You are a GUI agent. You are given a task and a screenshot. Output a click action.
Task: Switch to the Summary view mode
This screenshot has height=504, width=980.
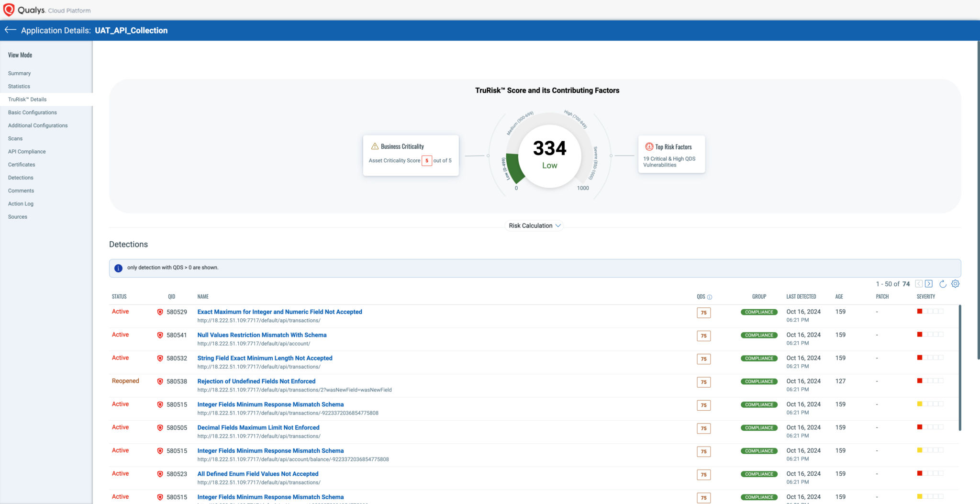19,73
